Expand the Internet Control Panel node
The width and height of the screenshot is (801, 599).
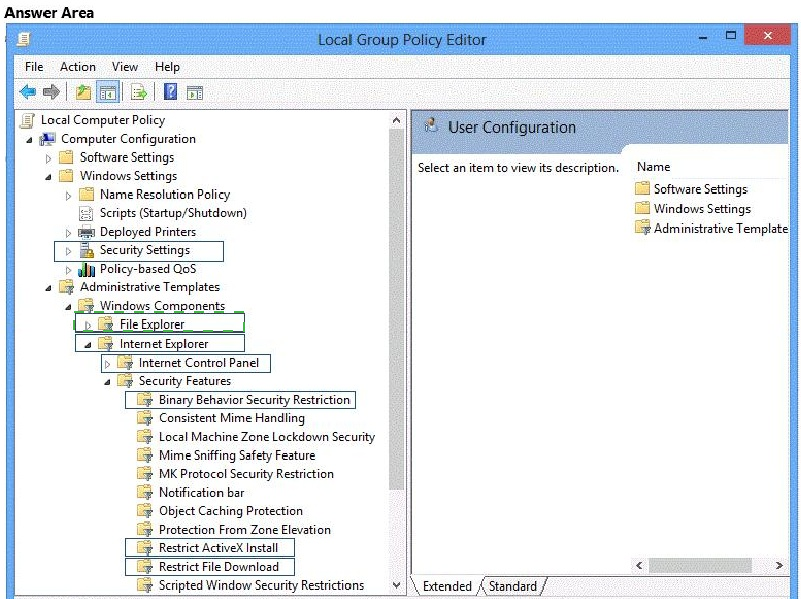[107, 364]
